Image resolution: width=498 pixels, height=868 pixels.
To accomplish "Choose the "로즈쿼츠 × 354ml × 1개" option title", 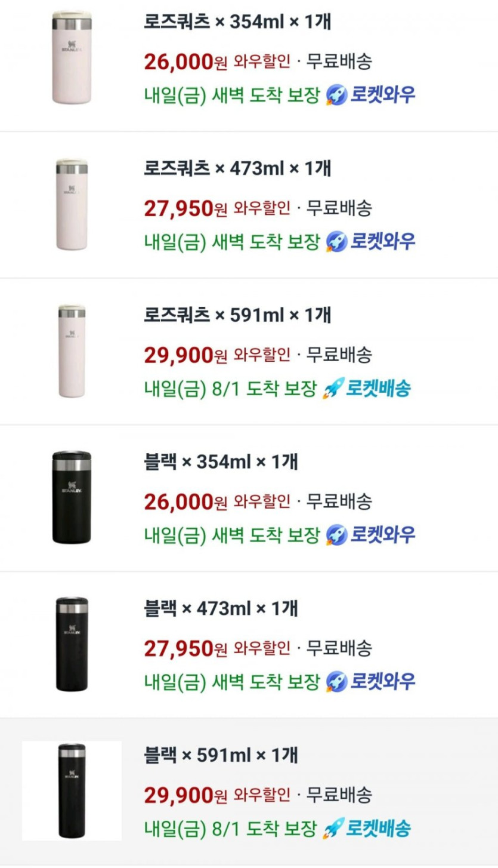I will [x=237, y=23].
